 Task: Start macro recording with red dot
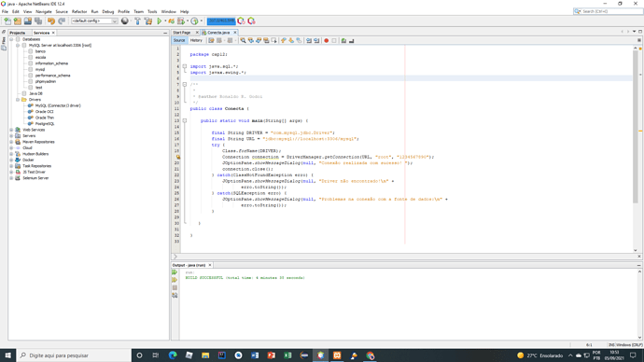326,41
